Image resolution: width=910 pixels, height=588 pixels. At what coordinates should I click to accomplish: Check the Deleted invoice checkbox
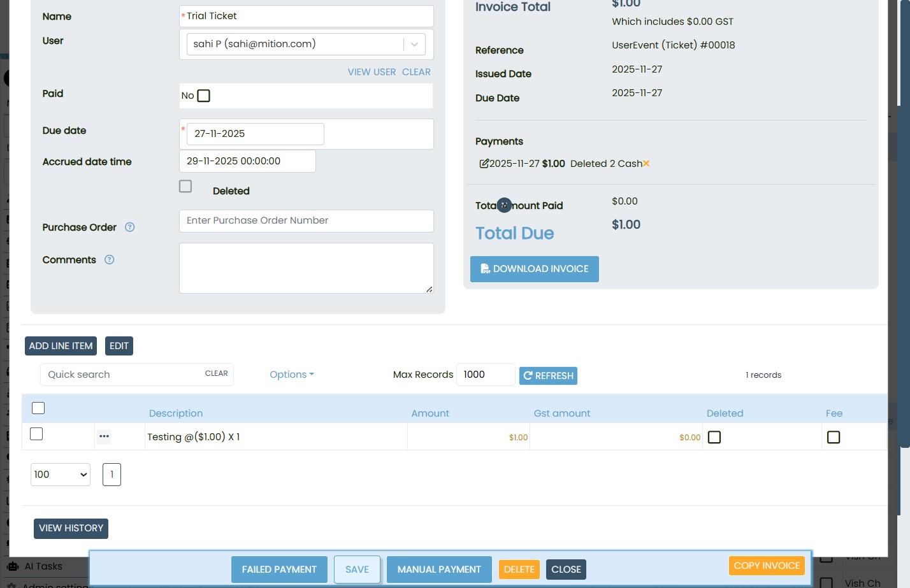[x=185, y=187]
